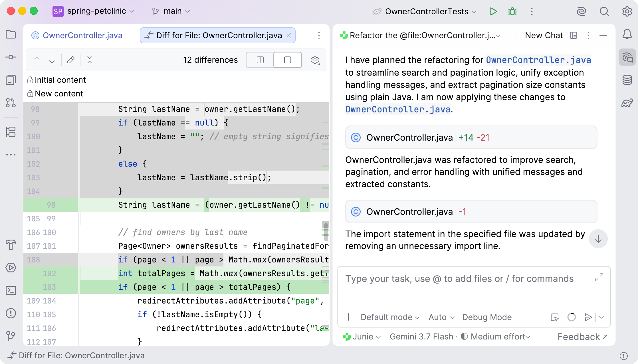Start a New Chat
This screenshot has height=364, width=638.
pyautogui.click(x=539, y=35)
